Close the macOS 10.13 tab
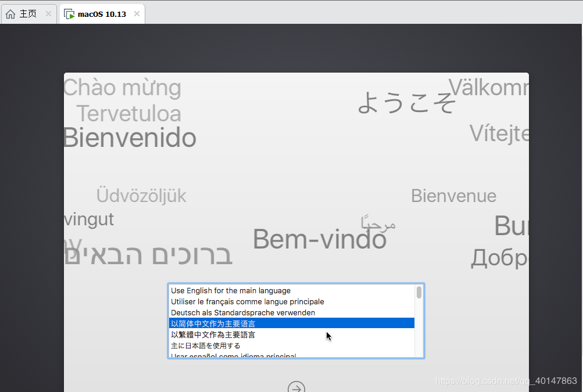The image size is (583, 392). coord(137,14)
